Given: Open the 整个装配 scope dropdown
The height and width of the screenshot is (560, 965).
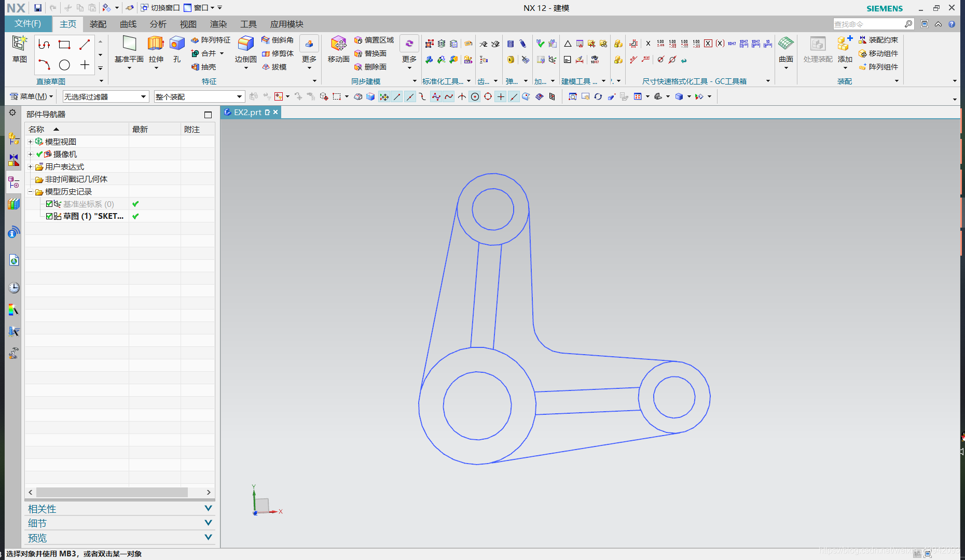Looking at the screenshot, I should point(199,96).
